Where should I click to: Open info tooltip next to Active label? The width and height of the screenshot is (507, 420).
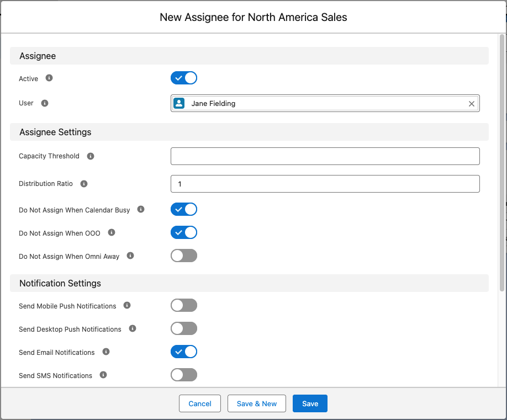(x=49, y=78)
